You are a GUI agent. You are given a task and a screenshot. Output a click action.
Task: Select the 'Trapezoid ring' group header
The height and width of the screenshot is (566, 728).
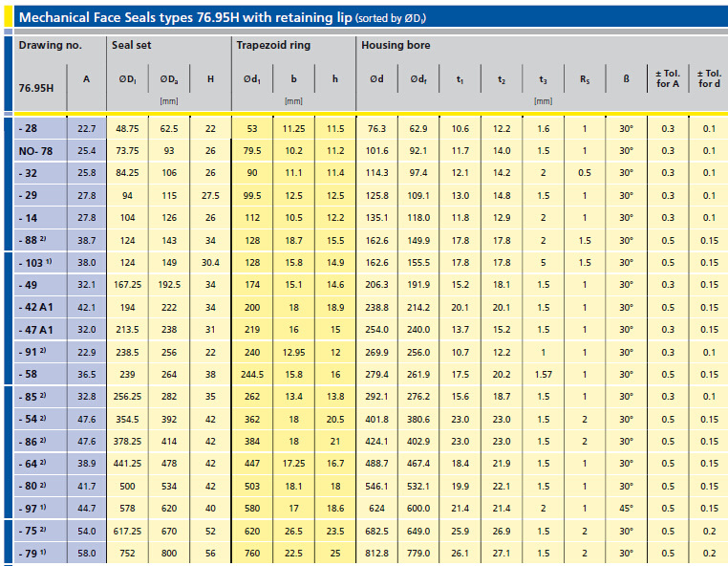pos(273,45)
